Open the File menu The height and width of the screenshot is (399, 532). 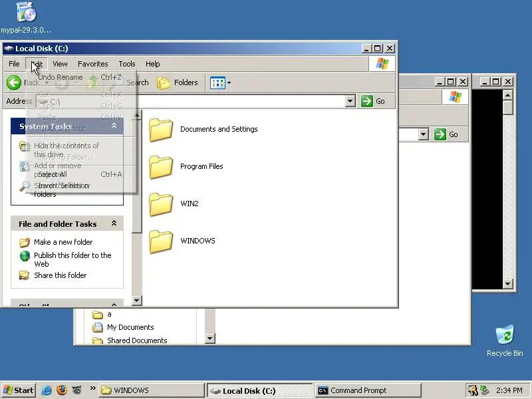tap(14, 64)
